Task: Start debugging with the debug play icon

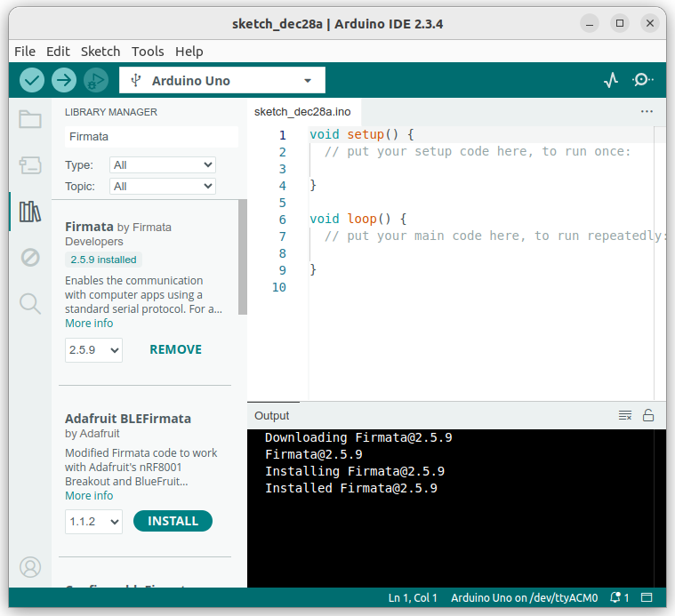Action: pyautogui.click(x=96, y=80)
